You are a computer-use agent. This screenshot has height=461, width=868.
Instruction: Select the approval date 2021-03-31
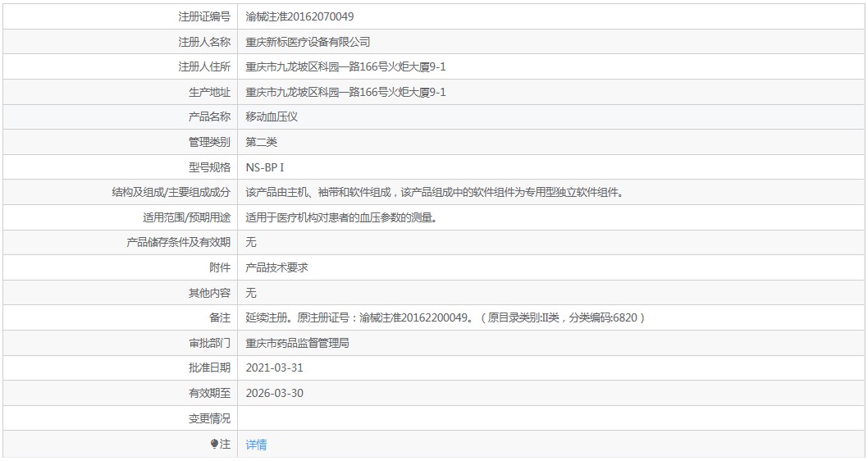pyautogui.click(x=275, y=368)
